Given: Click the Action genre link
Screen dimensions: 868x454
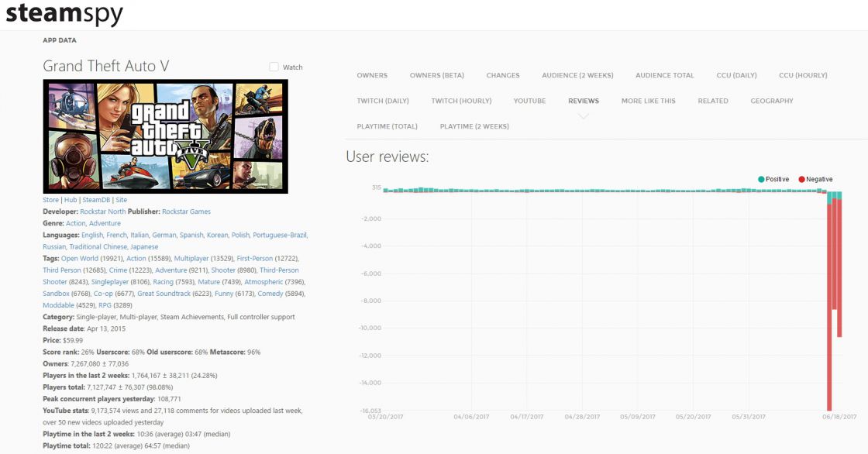Looking at the screenshot, I should click(x=75, y=223).
